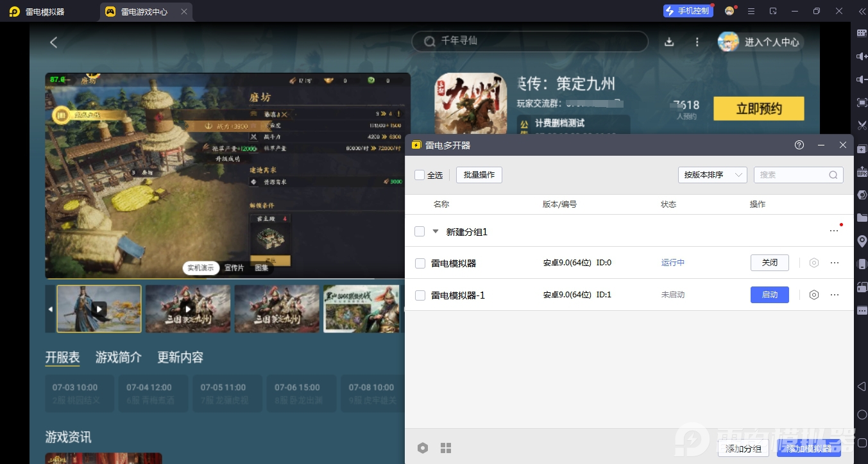Viewport: 868px width, 464px height.
Task: Open the 游戏简介 tab
Action: pos(117,357)
